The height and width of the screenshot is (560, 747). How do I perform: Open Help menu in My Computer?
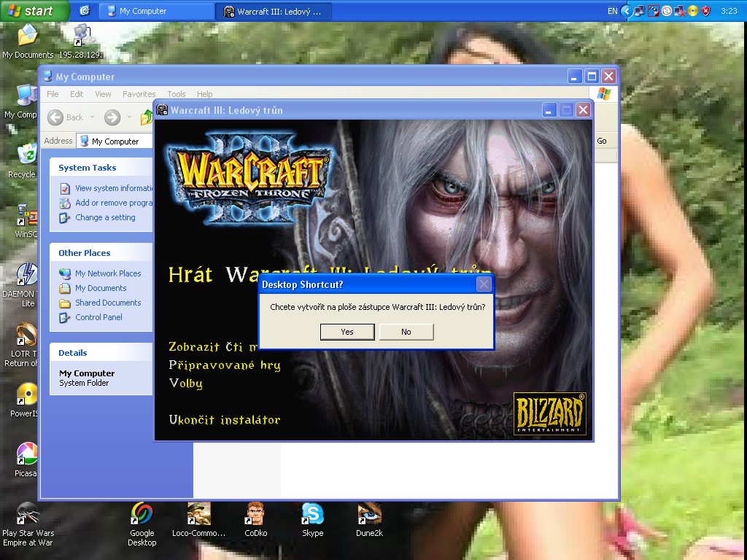[x=204, y=94]
